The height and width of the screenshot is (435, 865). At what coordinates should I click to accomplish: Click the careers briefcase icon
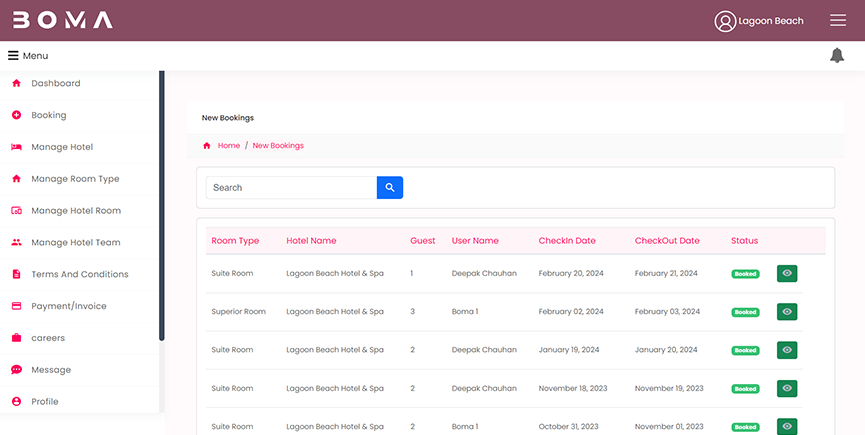click(x=16, y=338)
